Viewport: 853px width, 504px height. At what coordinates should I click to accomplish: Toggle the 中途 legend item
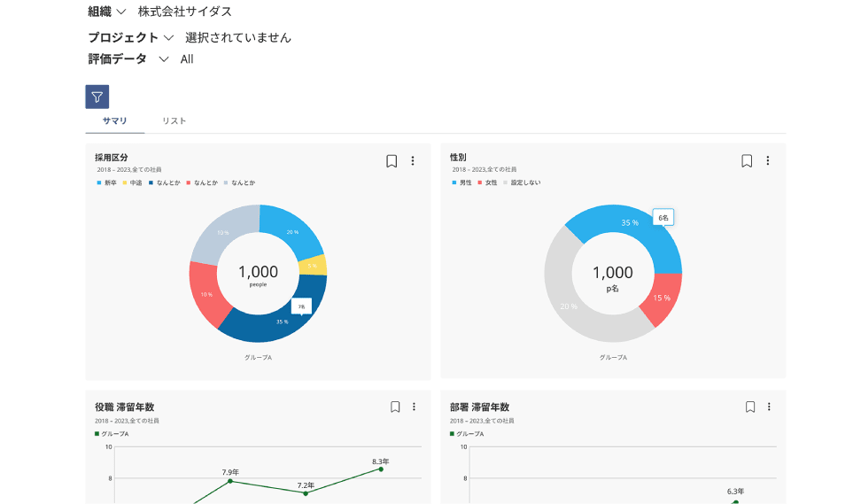(132, 182)
